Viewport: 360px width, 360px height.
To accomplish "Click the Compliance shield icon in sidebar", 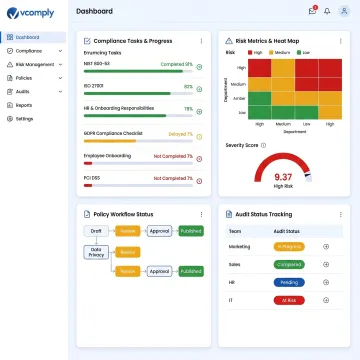I will coord(10,51).
